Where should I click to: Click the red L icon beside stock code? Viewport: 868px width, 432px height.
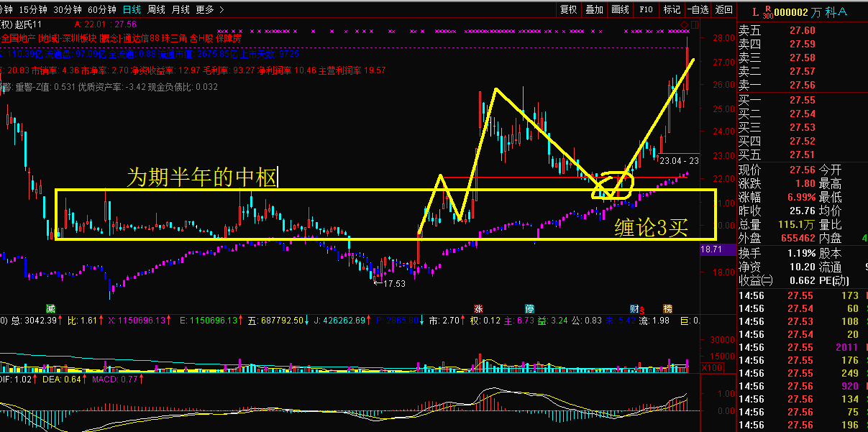coord(755,12)
